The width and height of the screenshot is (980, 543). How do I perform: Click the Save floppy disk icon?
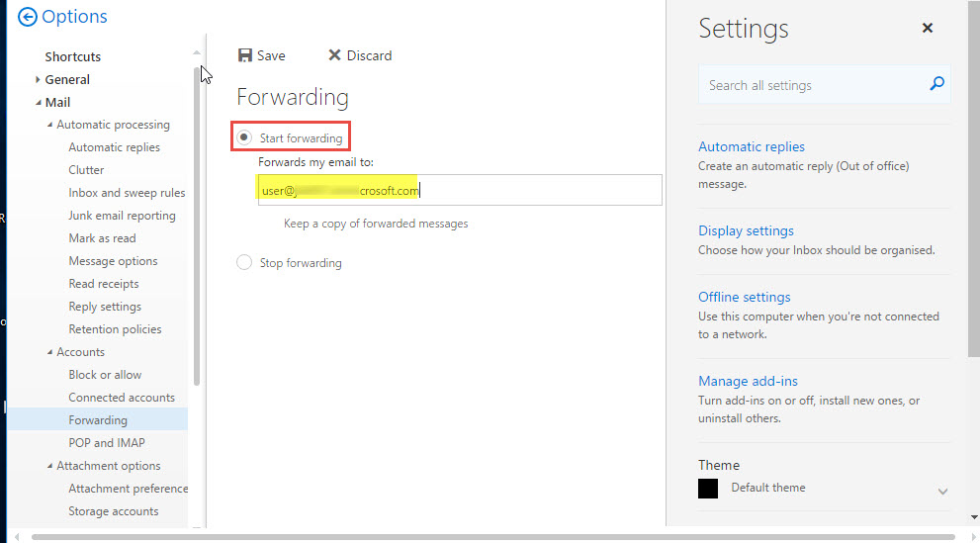[245, 55]
